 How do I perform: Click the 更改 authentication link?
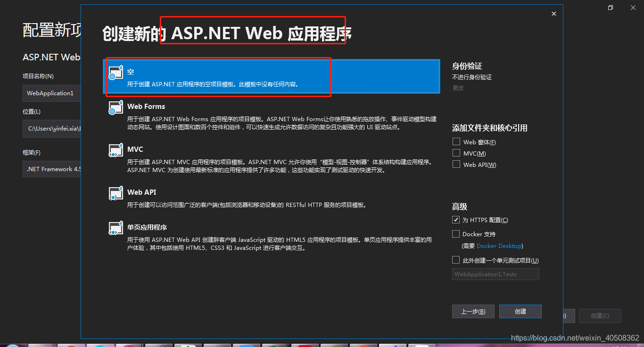pos(458,88)
